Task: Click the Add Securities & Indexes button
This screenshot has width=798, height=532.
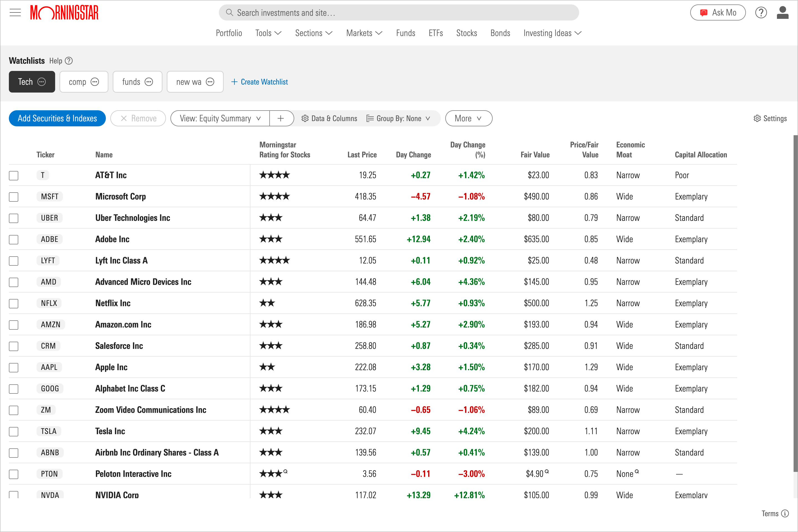Action: [57, 118]
